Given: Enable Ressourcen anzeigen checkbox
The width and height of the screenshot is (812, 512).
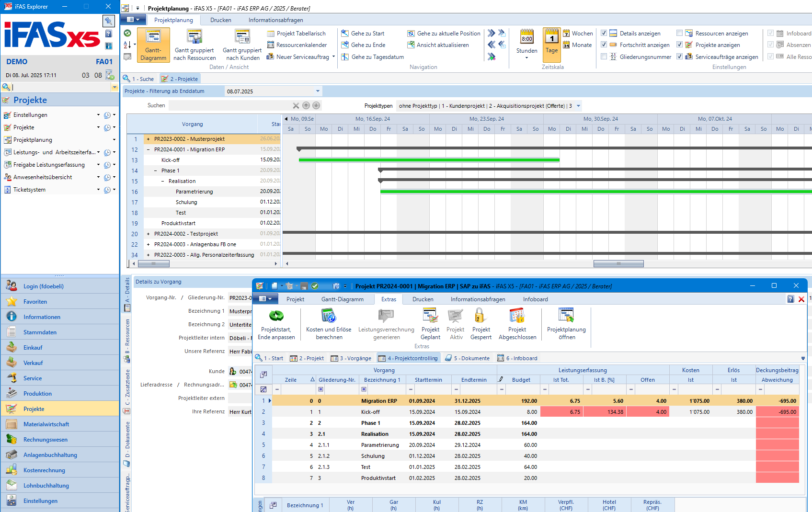Looking at the screenshot, I should pos(679,33).
